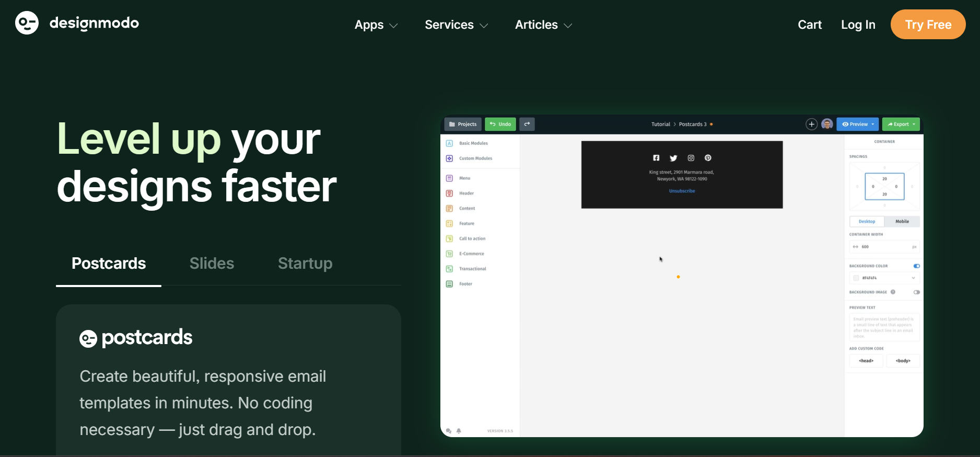Click the green Export button
Screen dimensions: 980x457
(x=901, y=124)
